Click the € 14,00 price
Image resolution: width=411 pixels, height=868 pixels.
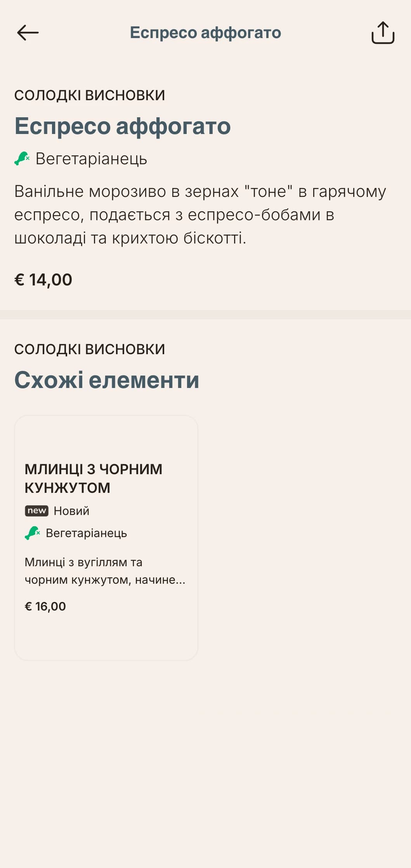(43, 280)
